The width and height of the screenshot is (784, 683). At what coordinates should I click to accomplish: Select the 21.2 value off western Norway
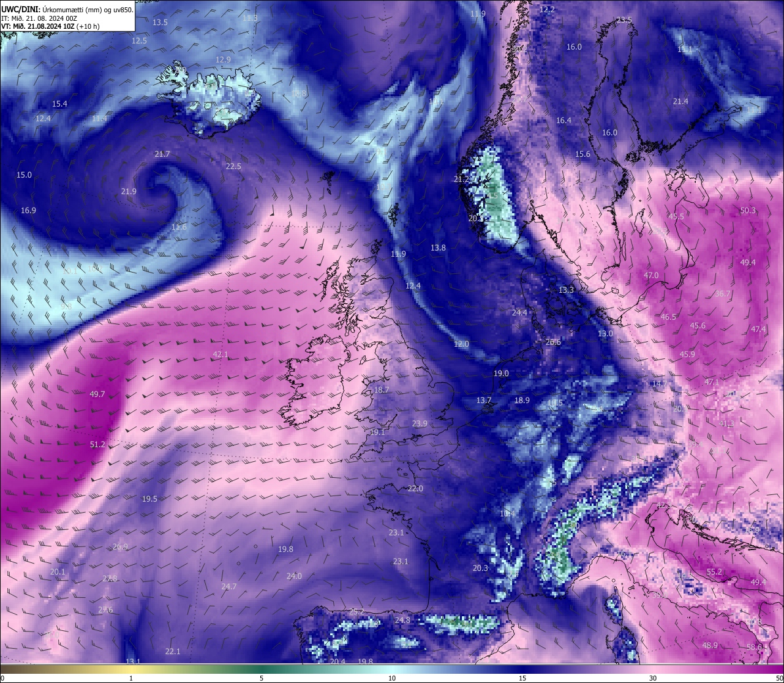tap(461, 179)
